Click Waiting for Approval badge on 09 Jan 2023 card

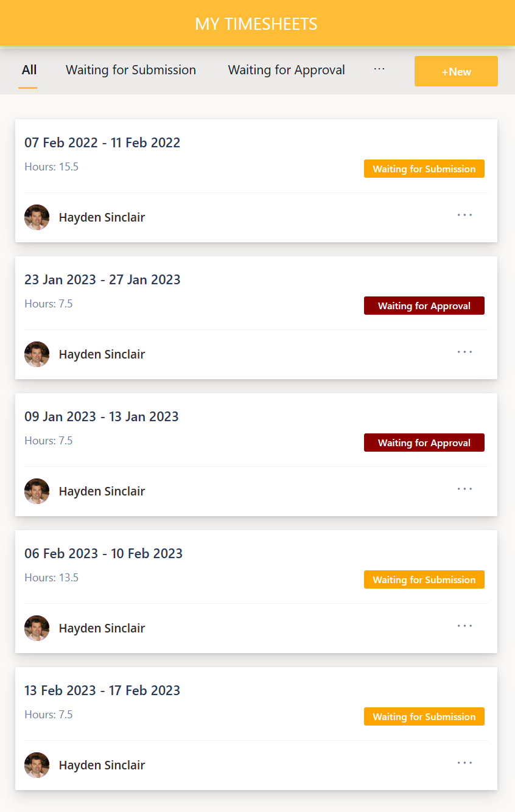coord(424,443)
